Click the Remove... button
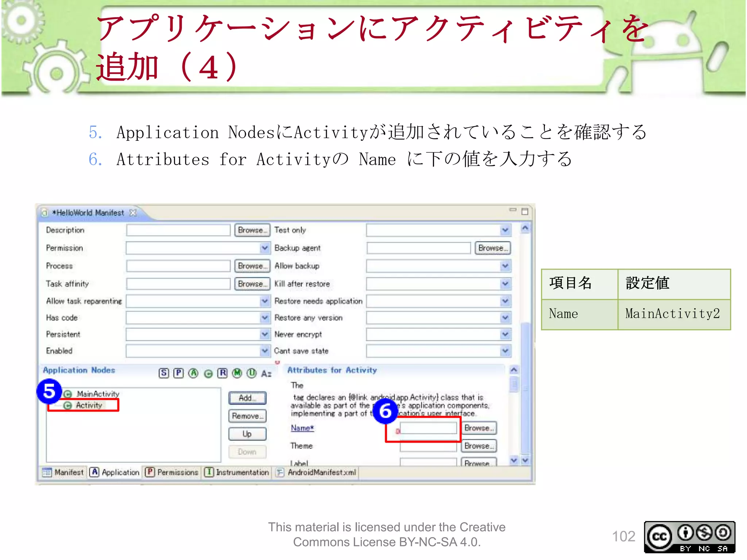The width and height of the screenshot is (747, 560). click(x=247, y=416)
